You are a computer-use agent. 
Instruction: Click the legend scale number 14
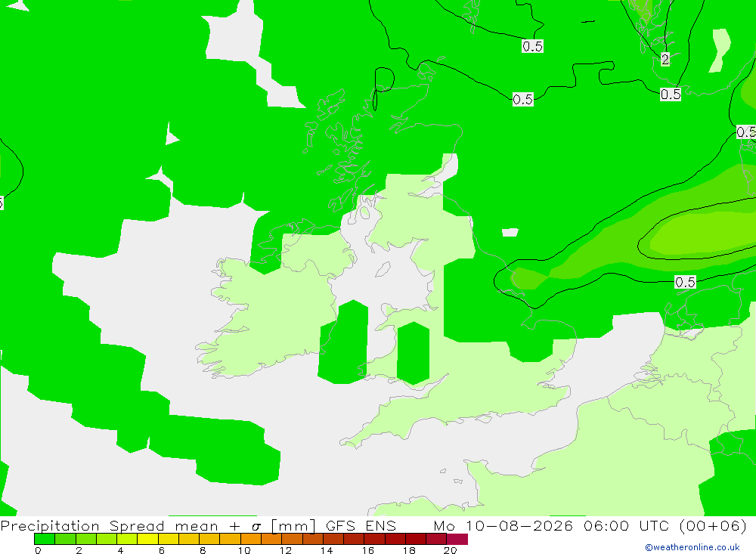[327, 550]
